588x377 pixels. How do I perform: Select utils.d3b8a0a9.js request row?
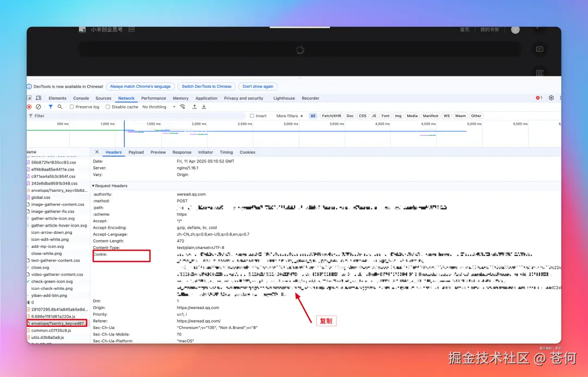click(57, 337)
